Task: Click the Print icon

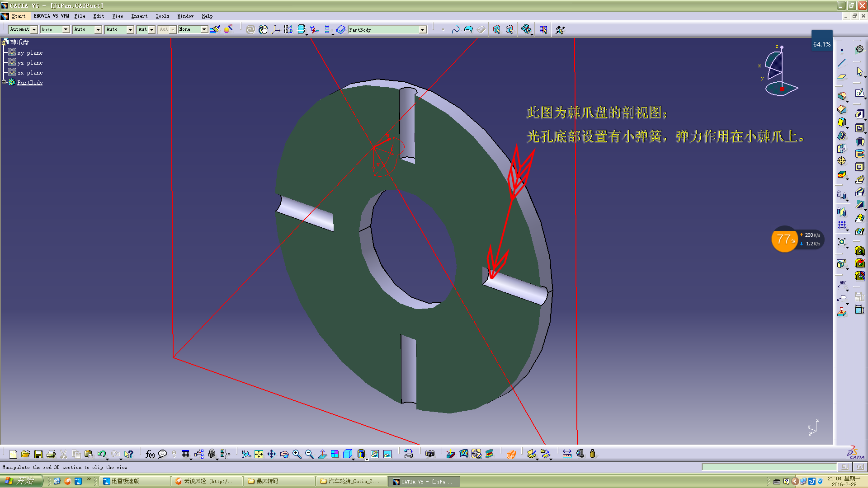Action: [x=51, y=454]
